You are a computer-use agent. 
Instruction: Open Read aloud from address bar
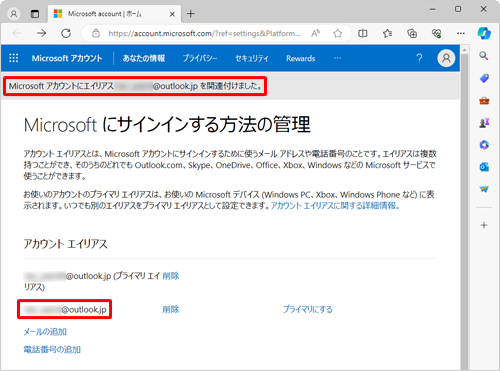click(x=316, y=33)
